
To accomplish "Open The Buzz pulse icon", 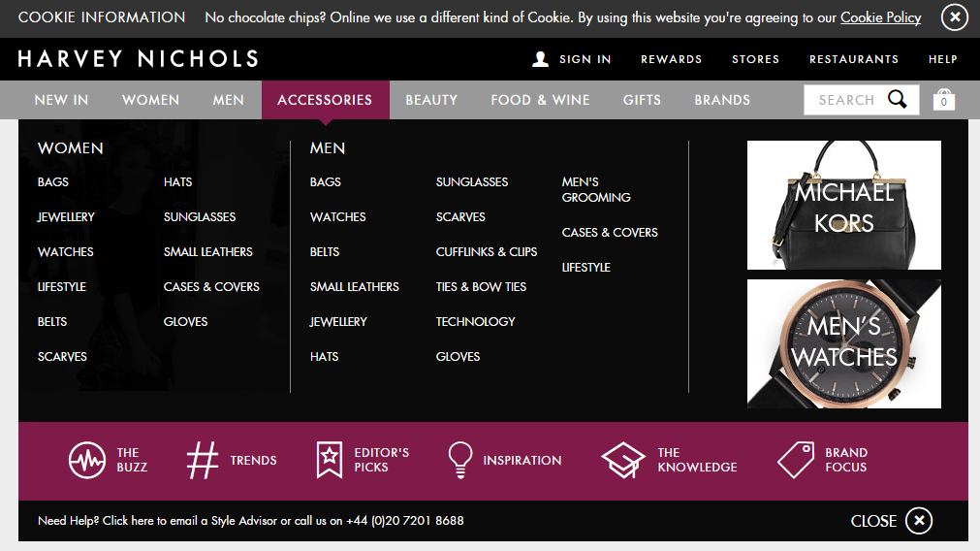I will pos(87,461).
